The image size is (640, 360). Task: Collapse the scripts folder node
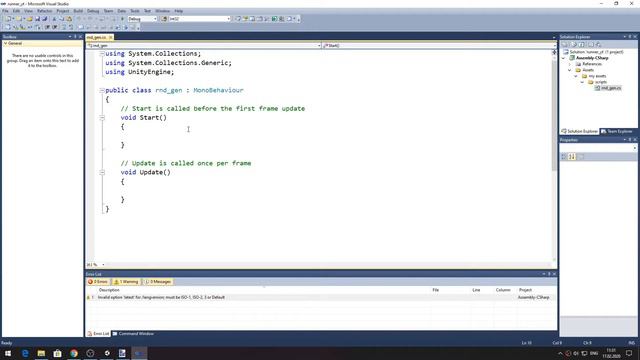582,82
